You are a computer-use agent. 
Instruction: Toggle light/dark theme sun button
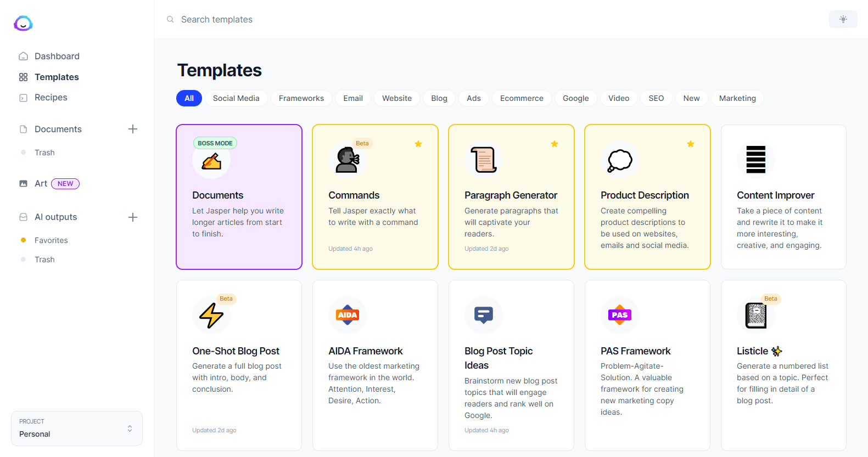pyautogui.click(x=843, y=19)
